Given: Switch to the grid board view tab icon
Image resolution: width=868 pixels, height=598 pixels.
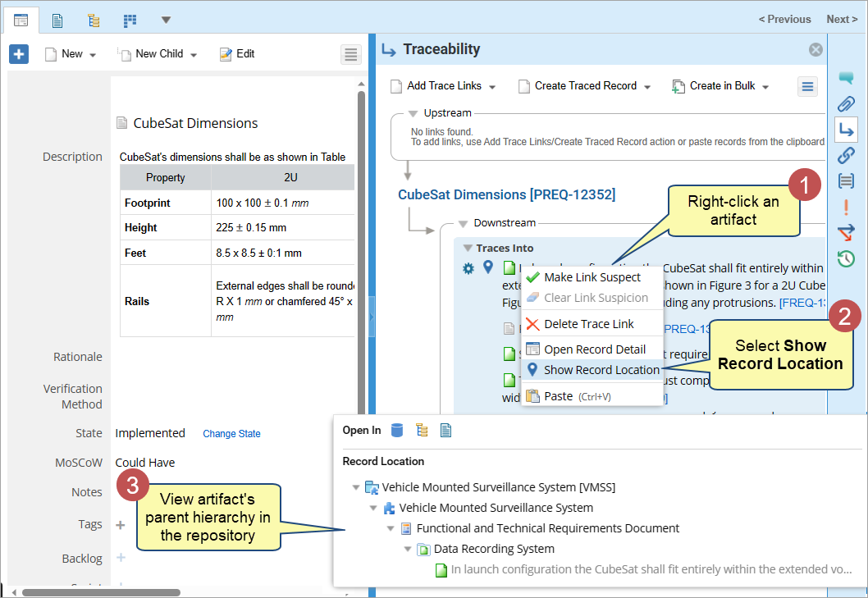Looking at the screenshot, I should click(x=130, y=21).
